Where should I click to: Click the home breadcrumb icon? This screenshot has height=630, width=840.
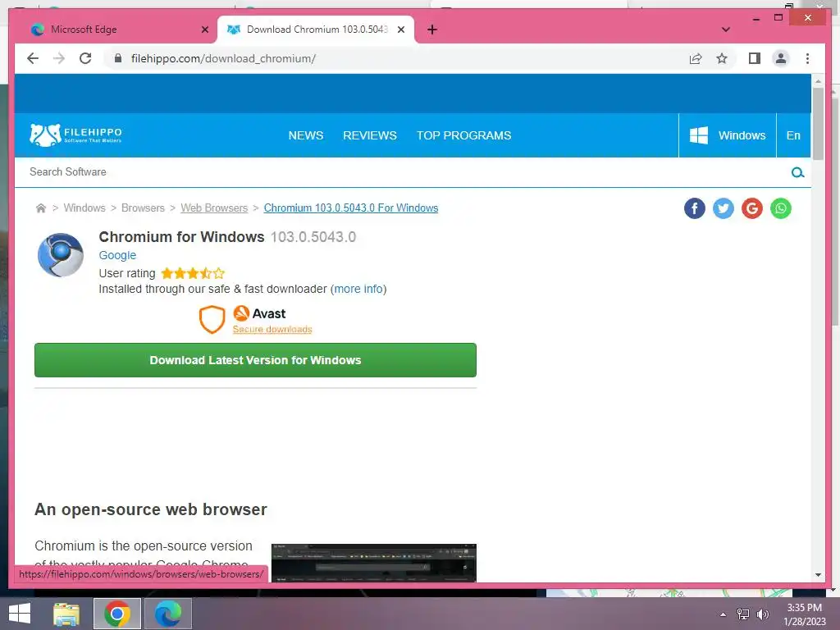coord(41,208)
